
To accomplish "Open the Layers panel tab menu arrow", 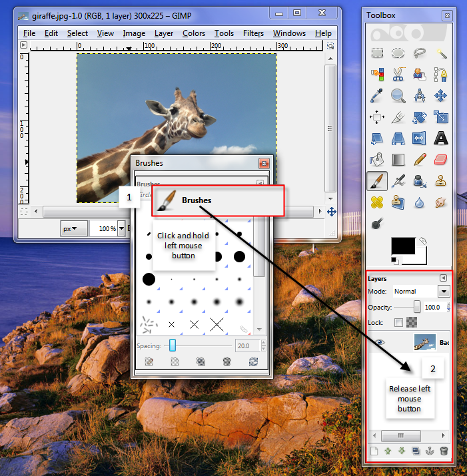I will click(443, 278).
